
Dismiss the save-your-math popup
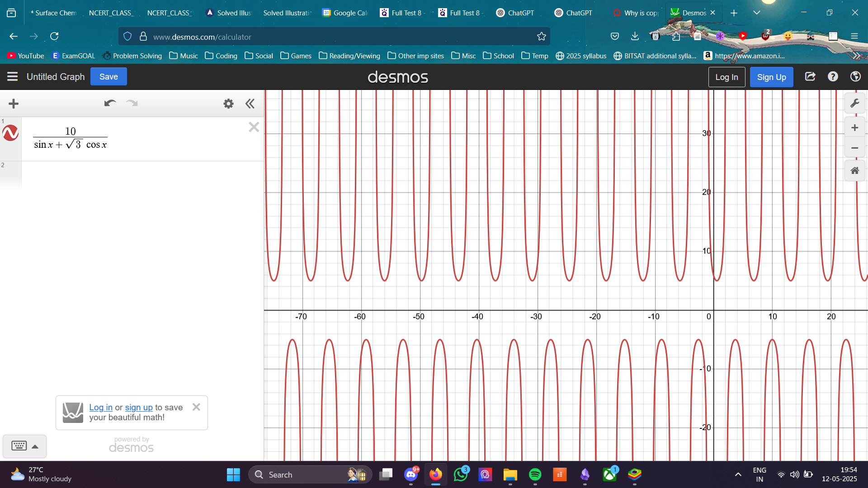[196, 407]
